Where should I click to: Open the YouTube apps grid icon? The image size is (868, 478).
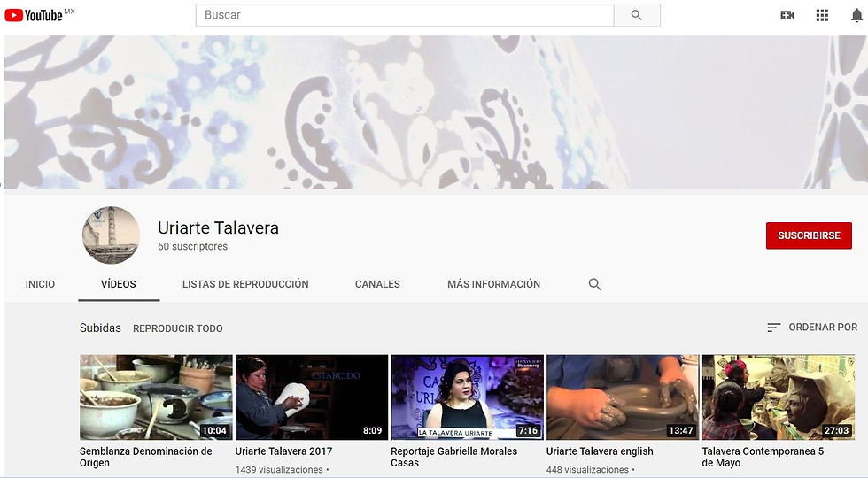[x=822, y=16]
